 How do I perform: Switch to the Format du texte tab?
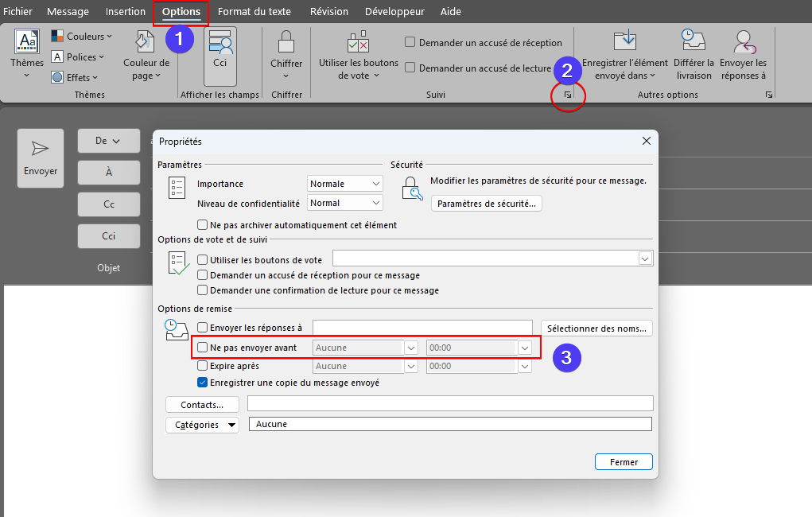[x=254, y=11]
